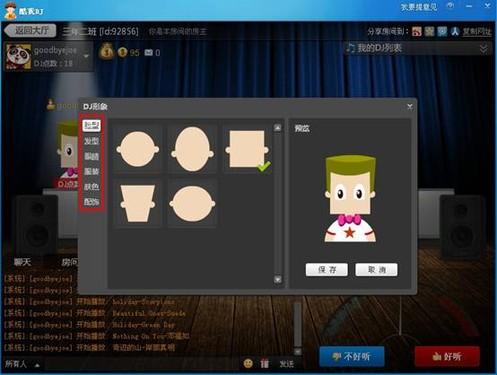Click the face list scroll down arrow

(x=277, y=279)
